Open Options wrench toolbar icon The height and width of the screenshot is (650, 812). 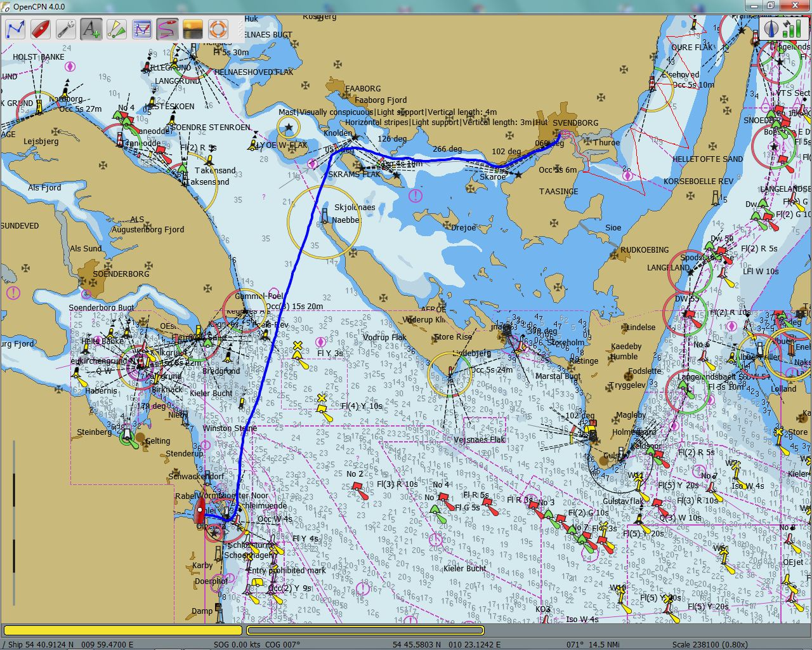click(x=66, y=29)
